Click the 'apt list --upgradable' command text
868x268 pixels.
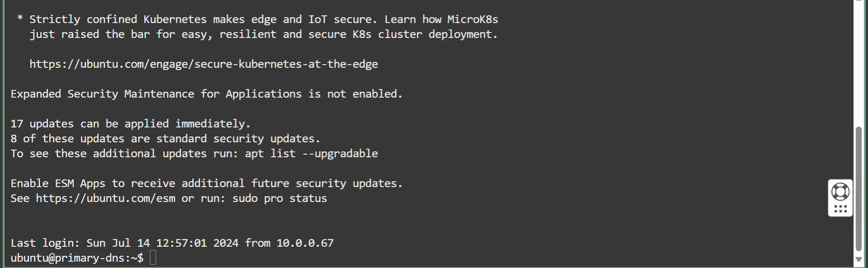coord(311,154)
